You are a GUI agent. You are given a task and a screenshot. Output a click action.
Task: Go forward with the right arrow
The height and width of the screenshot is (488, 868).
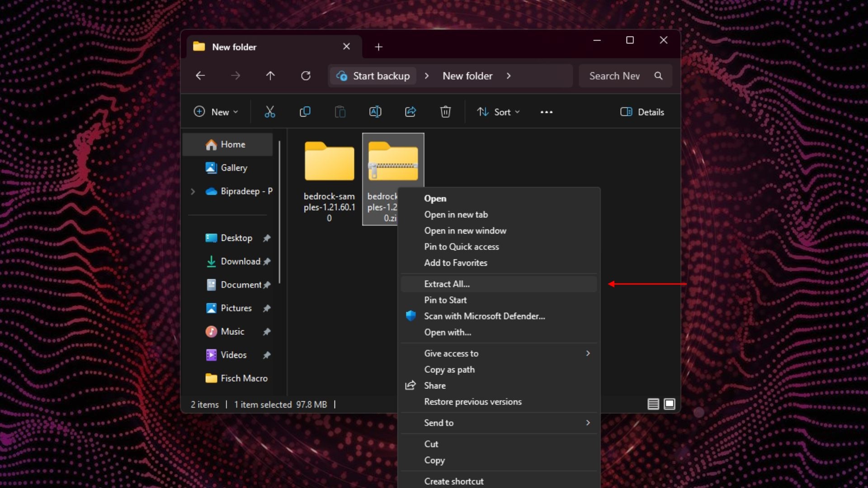[x=236, y=75]
